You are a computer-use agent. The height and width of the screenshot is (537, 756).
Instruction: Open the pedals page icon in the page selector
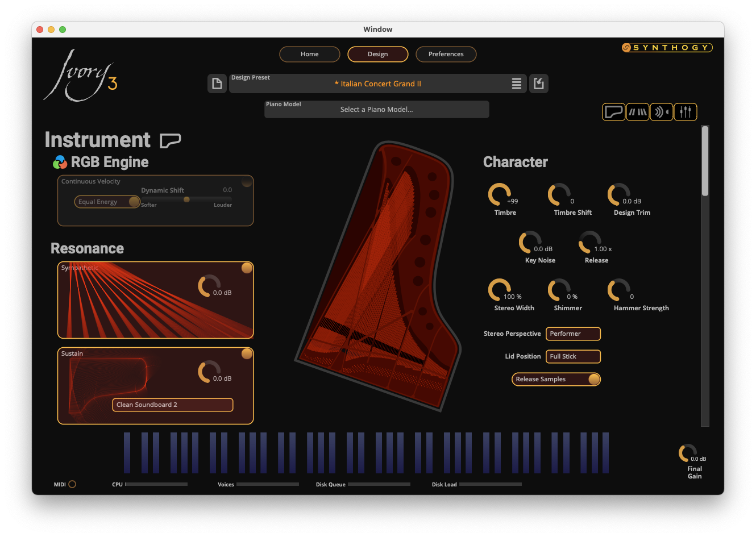click(x=638, y=112)
